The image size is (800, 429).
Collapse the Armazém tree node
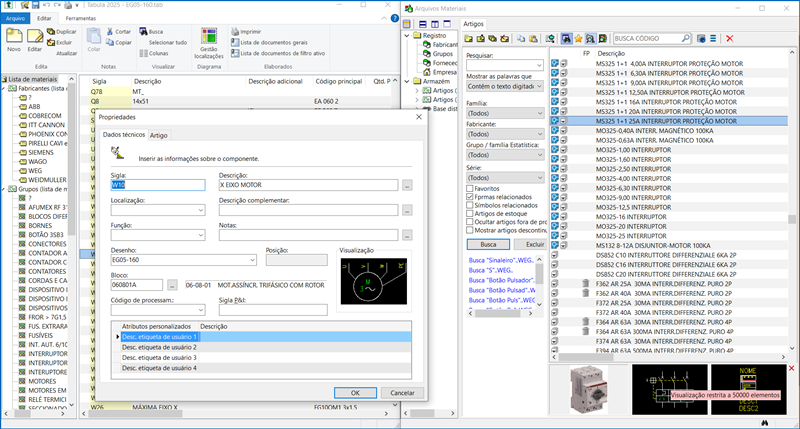coord(407,81)
